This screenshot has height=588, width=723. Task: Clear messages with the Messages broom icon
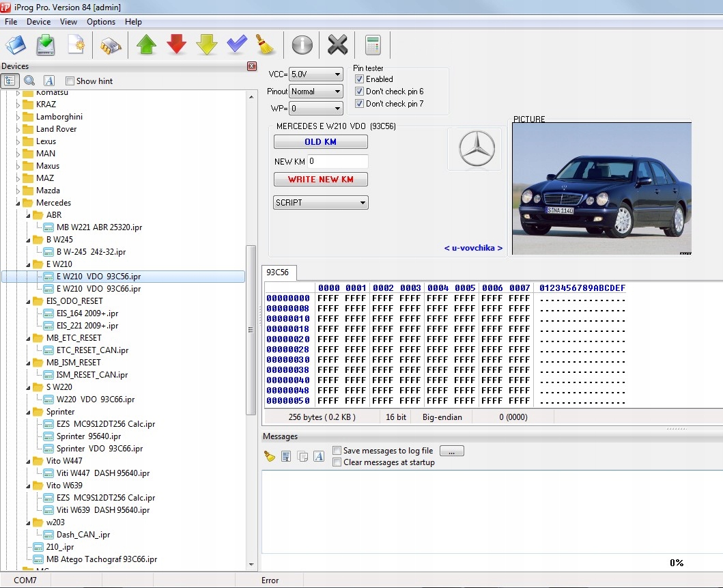point(270,456)
